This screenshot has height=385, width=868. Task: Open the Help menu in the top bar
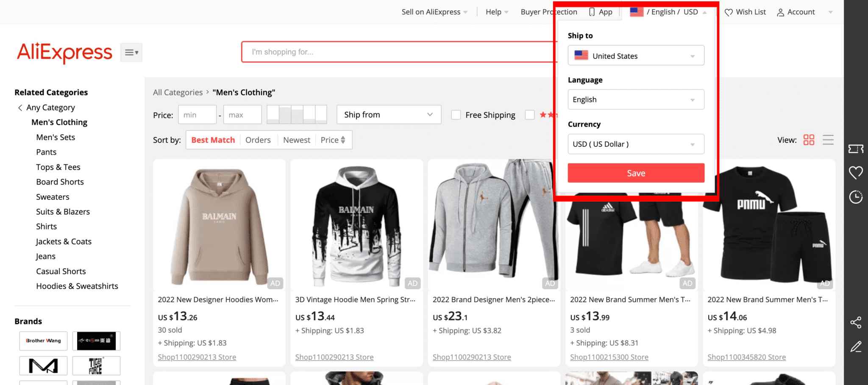coord(493,12)
